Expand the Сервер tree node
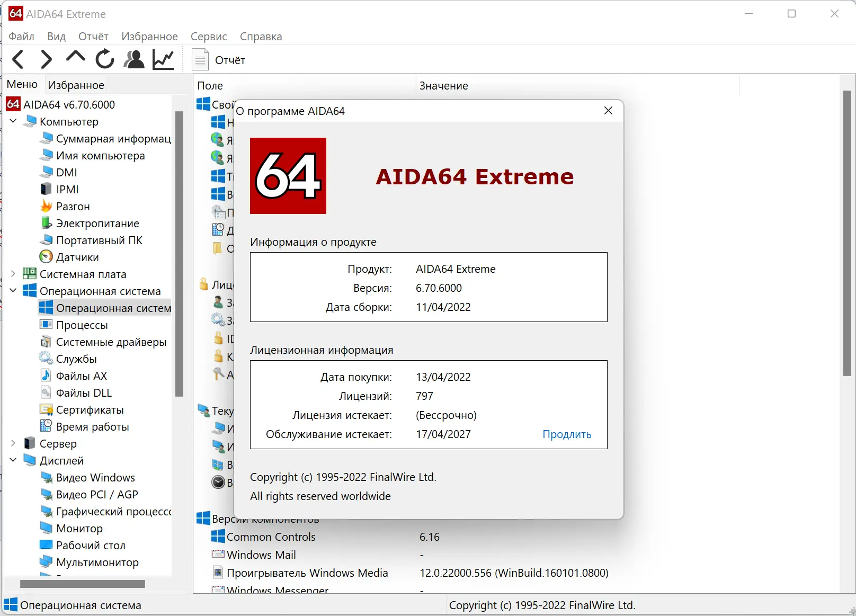 coord(13,443)
